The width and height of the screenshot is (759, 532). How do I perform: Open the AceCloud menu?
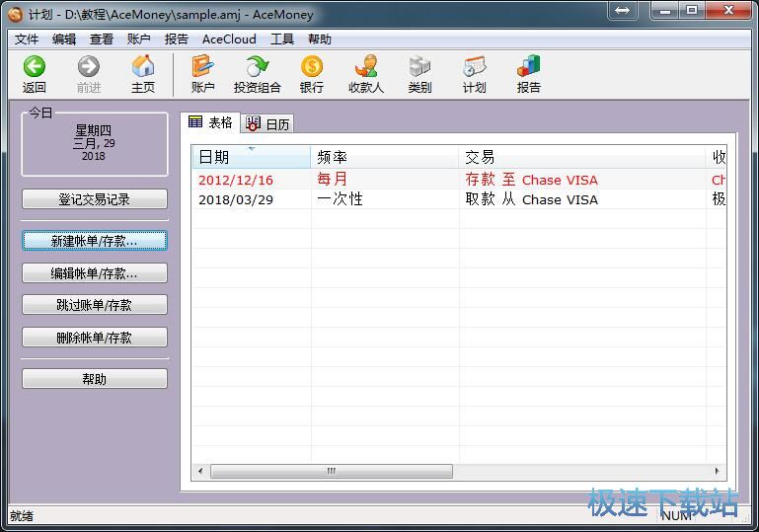[229, 39]
